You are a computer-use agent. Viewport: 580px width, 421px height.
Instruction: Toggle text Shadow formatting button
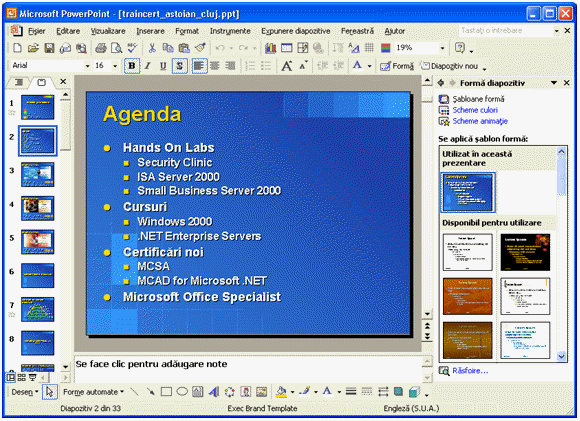[x=179, y=66]
